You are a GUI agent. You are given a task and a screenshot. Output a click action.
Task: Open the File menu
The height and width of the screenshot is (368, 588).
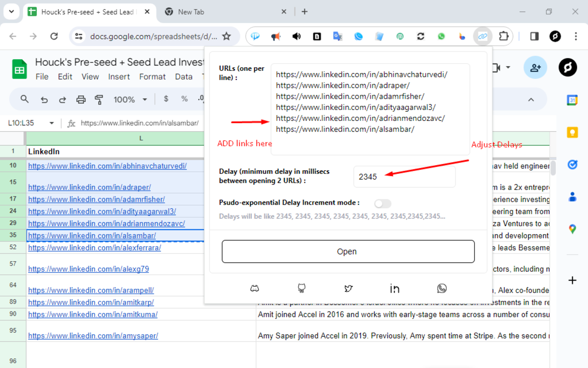pos(42,77)
